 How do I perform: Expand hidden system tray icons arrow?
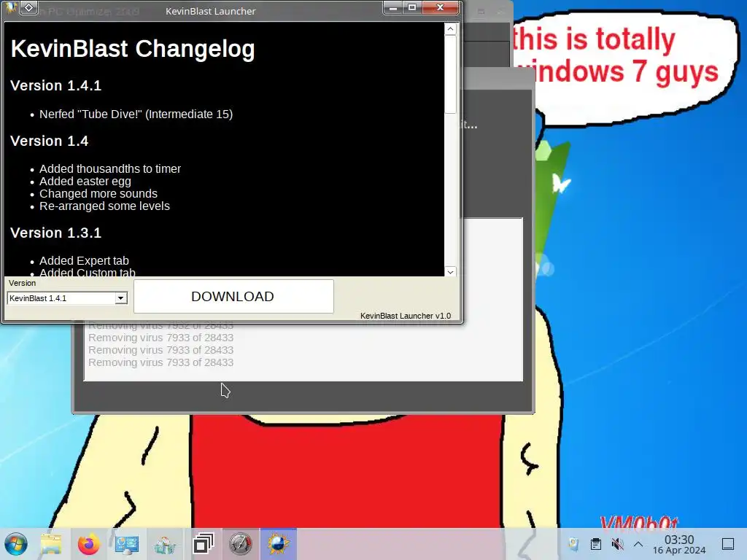pos(638,544)
